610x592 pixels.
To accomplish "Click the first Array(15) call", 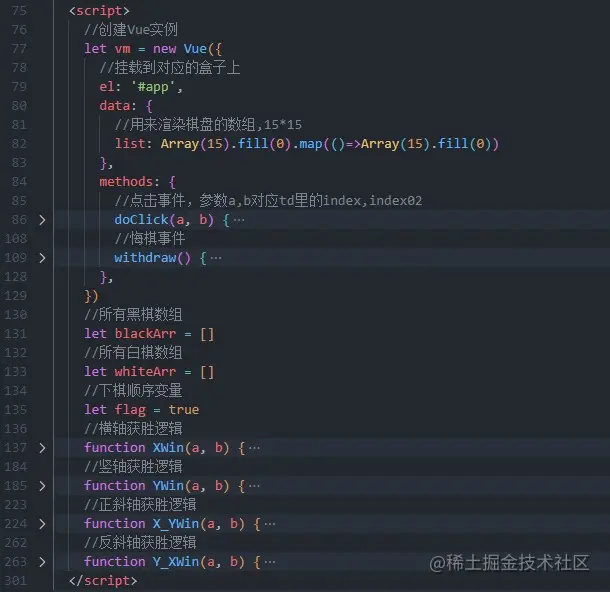I will pos(195,144).
